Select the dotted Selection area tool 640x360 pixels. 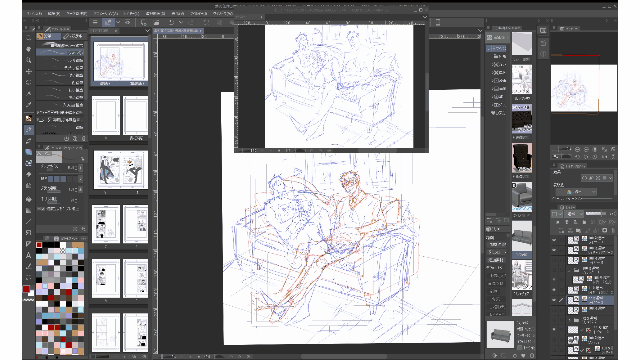point(29,82)
